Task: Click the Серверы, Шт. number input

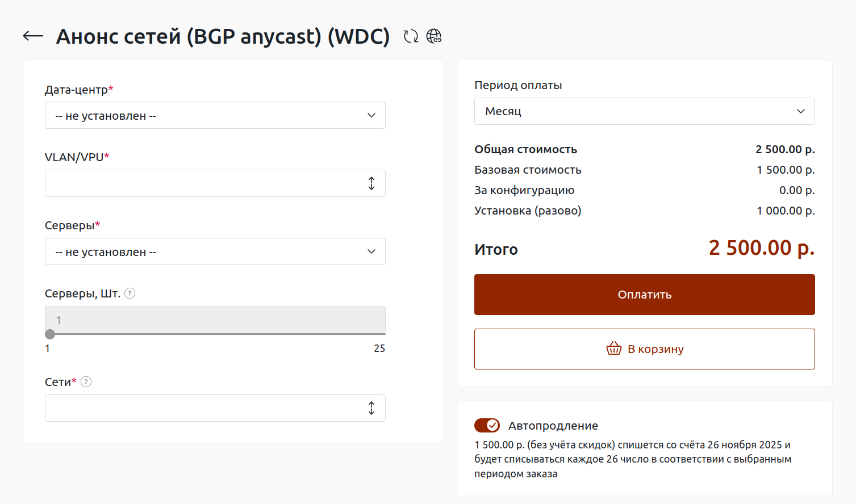Action: pos(215,320)
